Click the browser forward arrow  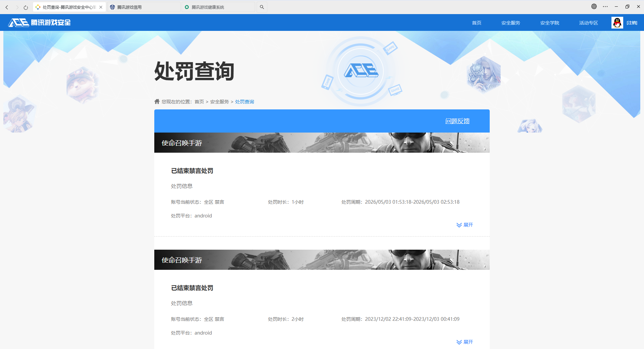point(17,7)
